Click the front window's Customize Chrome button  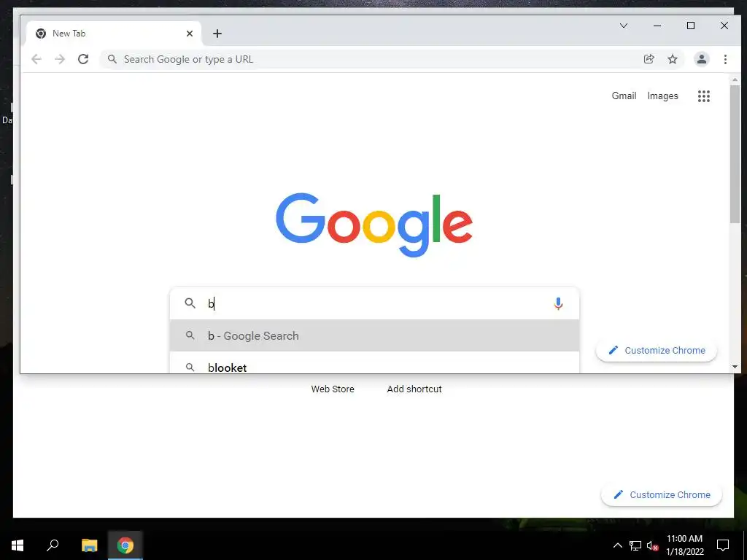(657, 351)
